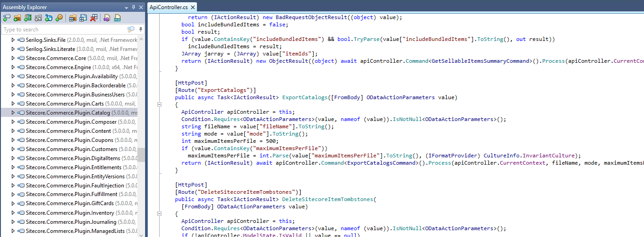Click the [Route("ExportCatalogs")] attribute line
Image resolution: width=644 pixels, height=237 pixels.
coord(216,90)
